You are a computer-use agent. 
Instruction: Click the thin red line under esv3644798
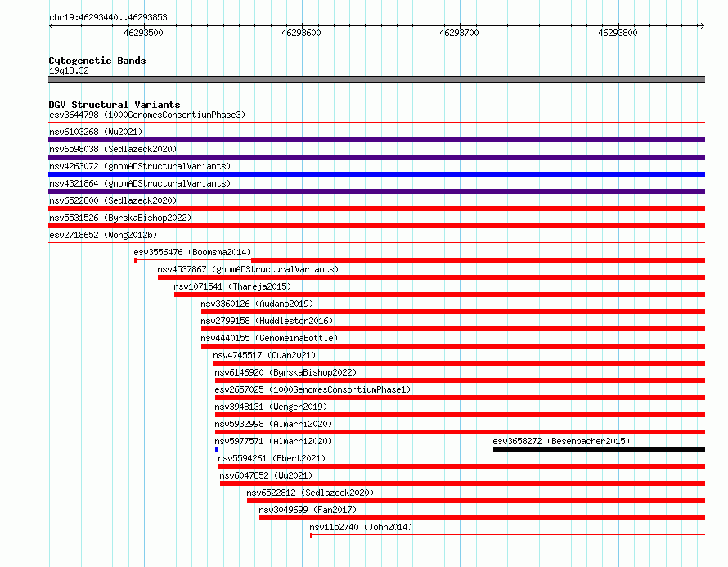click(376, 123)
